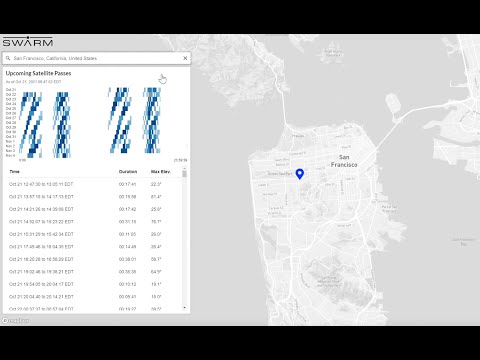
Task: Click the duration value 00:11:05
Action: [127, 234]
